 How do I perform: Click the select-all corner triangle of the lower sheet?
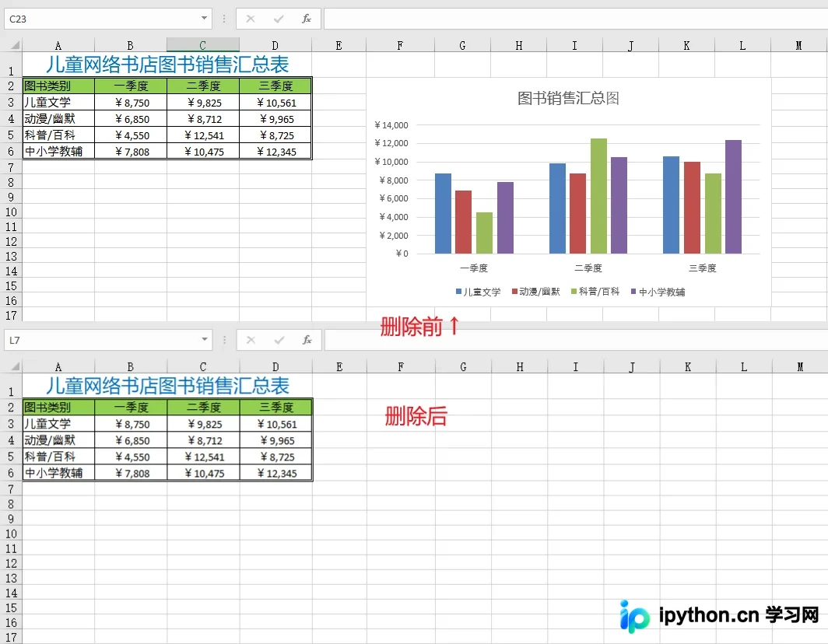click(16, 366)
